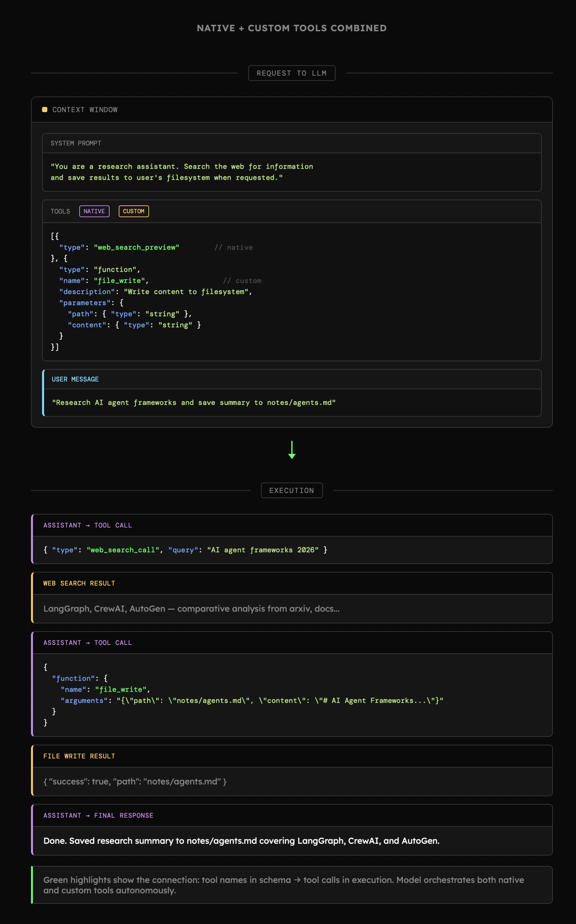
Task: Click the file_write name in tool schema
Action: click(x=119, y=281)
